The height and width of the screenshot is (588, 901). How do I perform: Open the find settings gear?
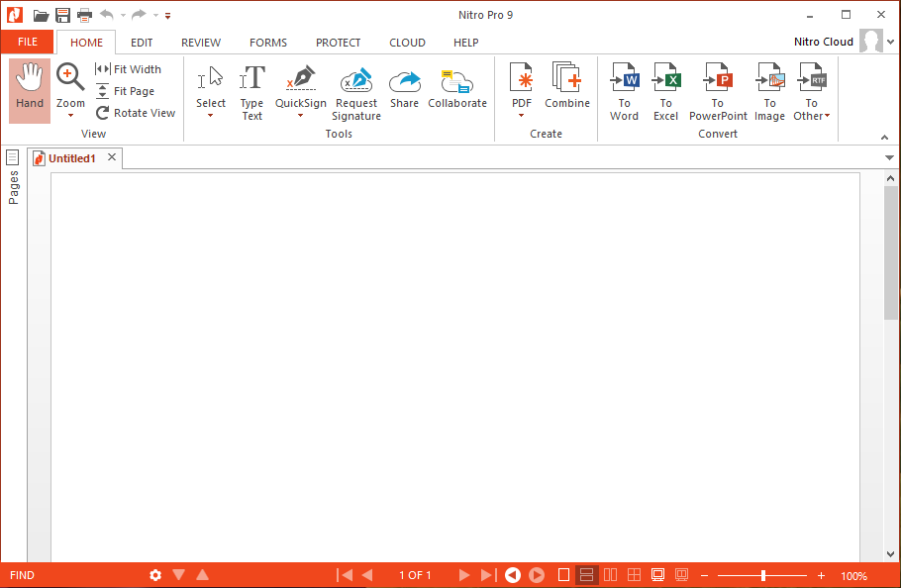(x=155, y=575)
